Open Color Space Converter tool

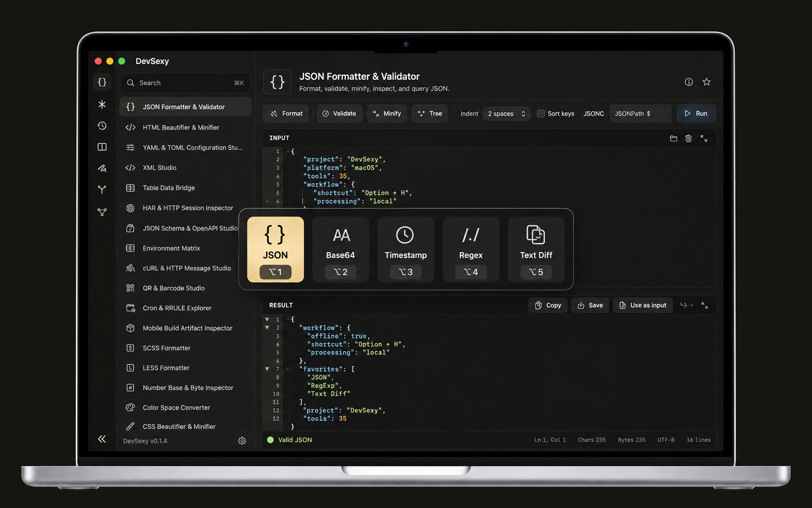click(185, 408)
